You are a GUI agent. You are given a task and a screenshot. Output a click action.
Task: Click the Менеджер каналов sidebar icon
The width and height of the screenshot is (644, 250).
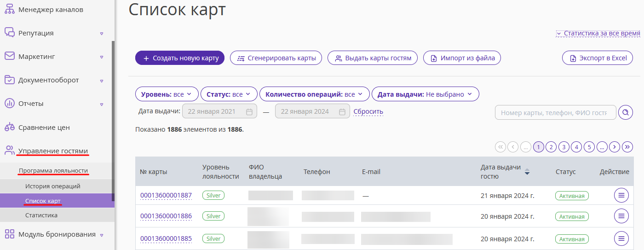10,9
